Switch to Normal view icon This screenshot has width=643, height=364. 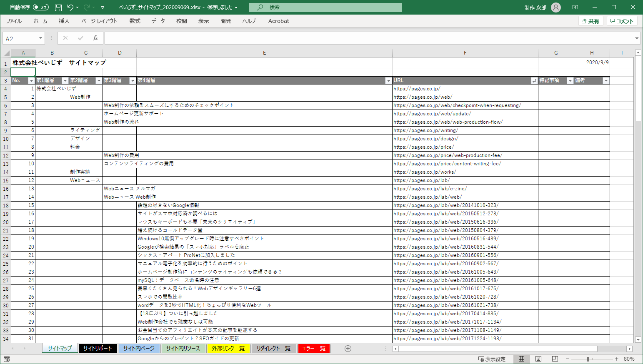(521, 359)
